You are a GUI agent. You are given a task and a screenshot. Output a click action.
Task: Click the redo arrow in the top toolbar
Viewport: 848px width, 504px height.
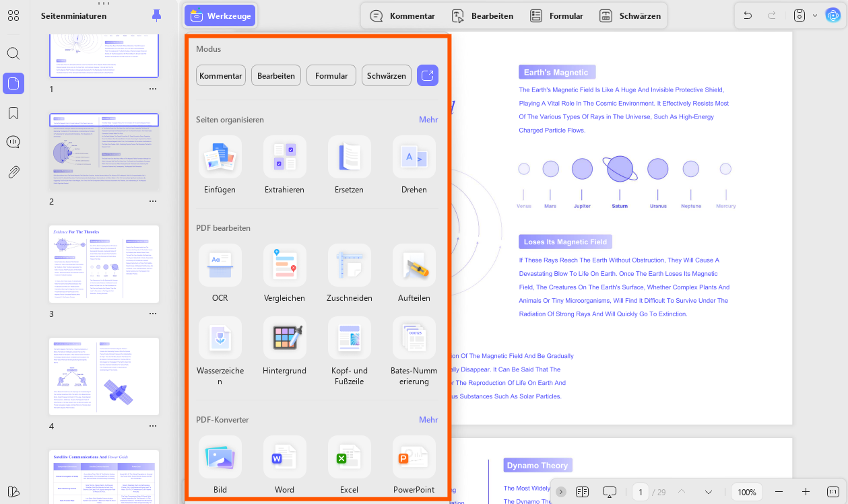coord(772,15)
